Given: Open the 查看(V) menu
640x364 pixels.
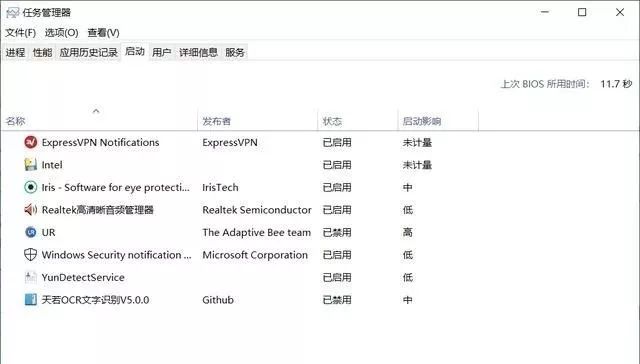Looking at the screenshot, I should [x=103, y=33].
